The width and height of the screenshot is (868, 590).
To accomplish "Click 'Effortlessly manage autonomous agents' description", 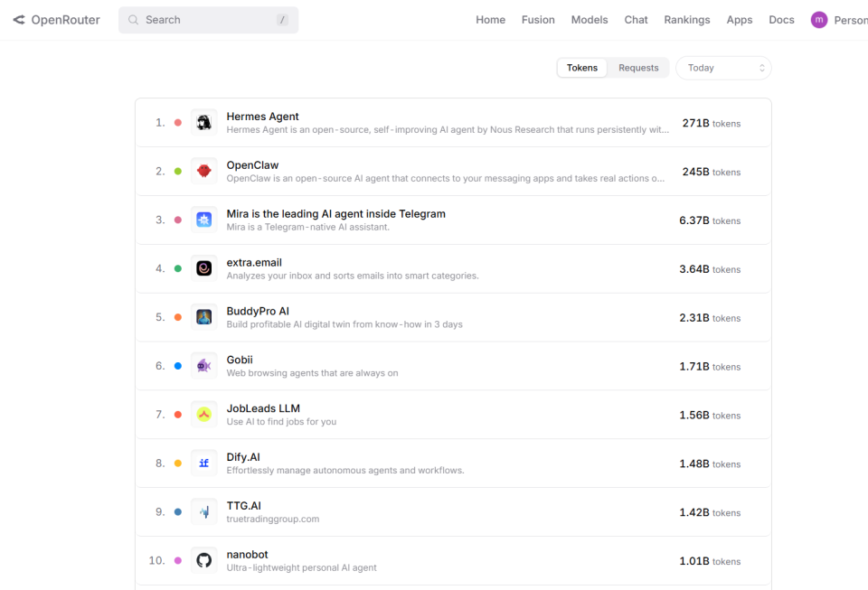I will coord(345,471).
